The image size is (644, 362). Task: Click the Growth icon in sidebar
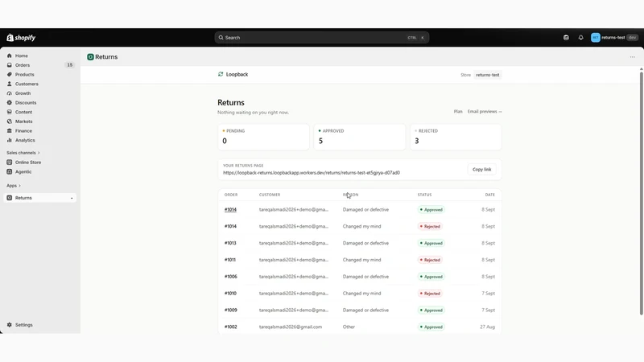click(x=10, y=93)
